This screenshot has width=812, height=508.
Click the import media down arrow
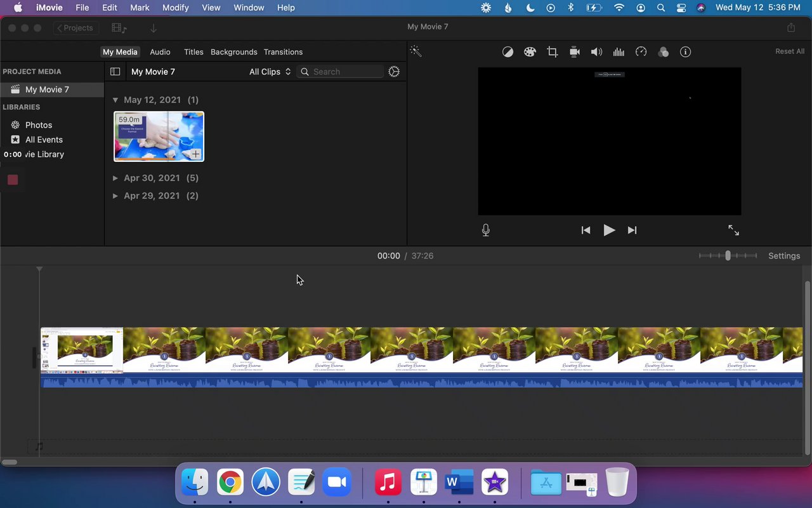[154, 28]
